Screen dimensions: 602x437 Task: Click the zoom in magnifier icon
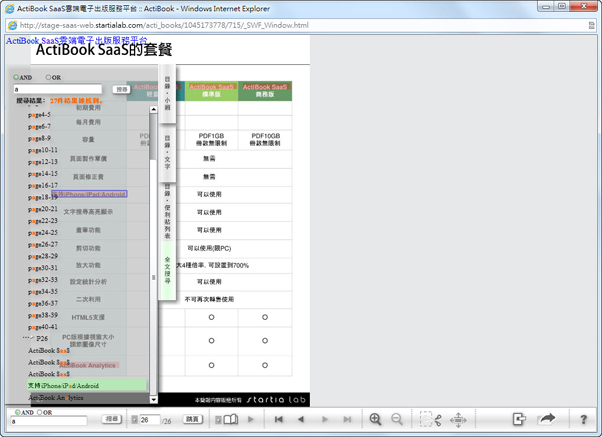click(x=375, y=419)
